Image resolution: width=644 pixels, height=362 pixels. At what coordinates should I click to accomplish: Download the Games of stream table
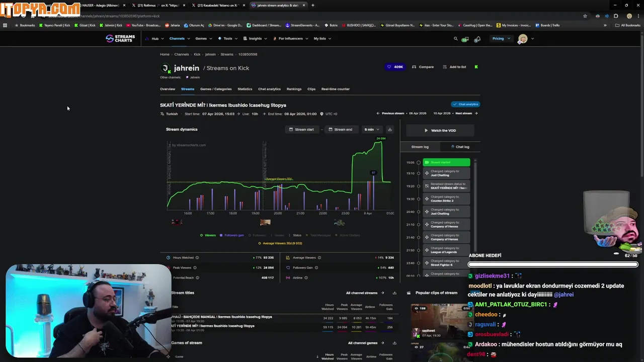[394, 343]
